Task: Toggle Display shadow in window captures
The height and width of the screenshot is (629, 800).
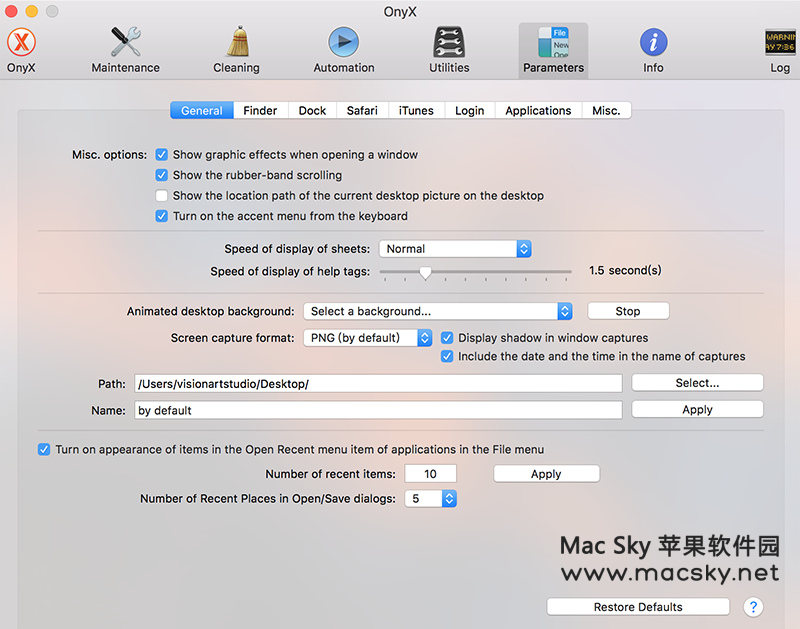Action: (447, 338)
